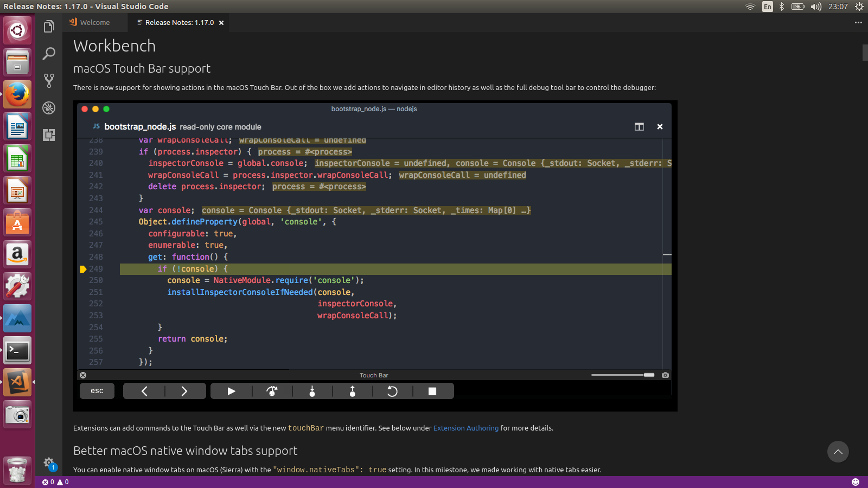Open the Explorer view in the activity bar
This screenshot has height=488, width=868.
tap(49, 25)
